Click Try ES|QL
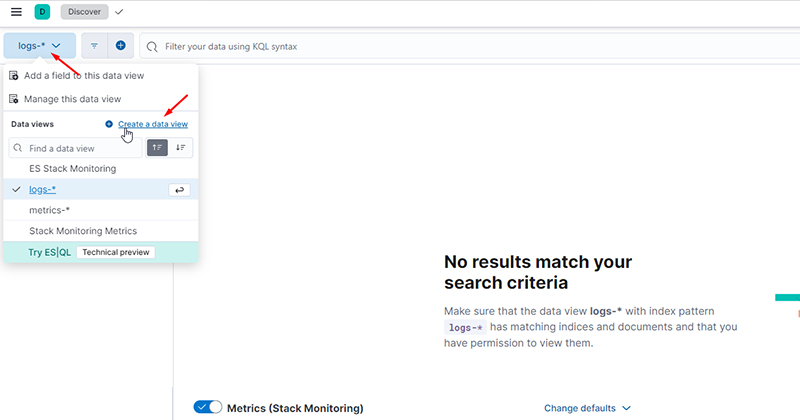Viewport: 800px width, 420px height. click(49, 252)
